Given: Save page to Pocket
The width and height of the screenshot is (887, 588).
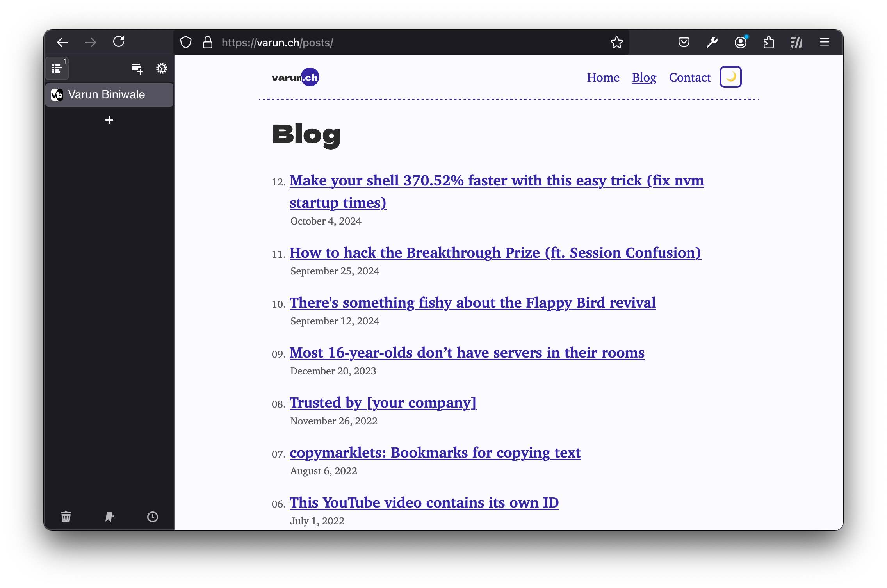Looking at the screenshot, I should (684, 42).
